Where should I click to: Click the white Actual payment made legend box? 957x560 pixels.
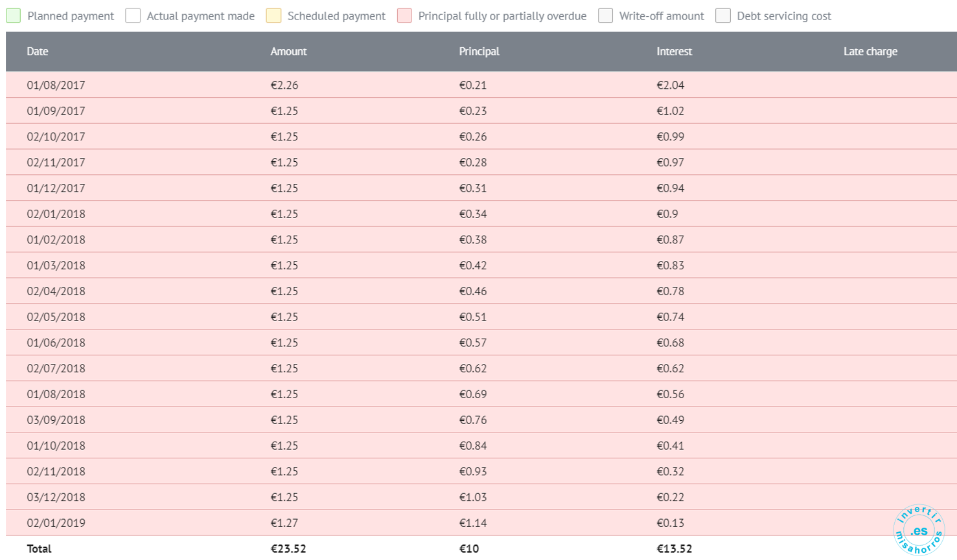point(133,16)
